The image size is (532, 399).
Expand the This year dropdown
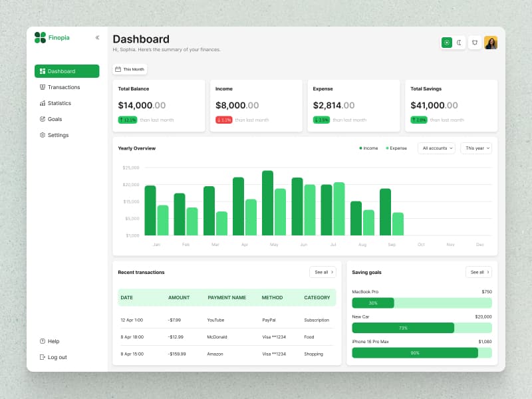tap(476, 148)
